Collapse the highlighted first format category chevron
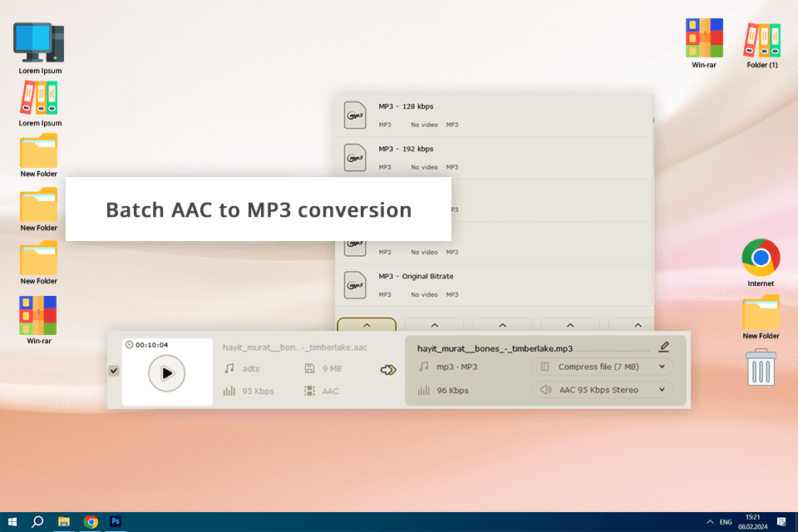 [x=367, y=325]
